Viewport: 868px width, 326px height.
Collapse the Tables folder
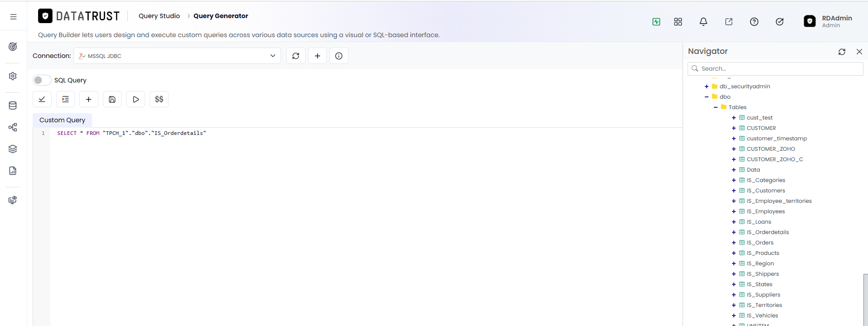pyautogui.click(x=716, y=107)
